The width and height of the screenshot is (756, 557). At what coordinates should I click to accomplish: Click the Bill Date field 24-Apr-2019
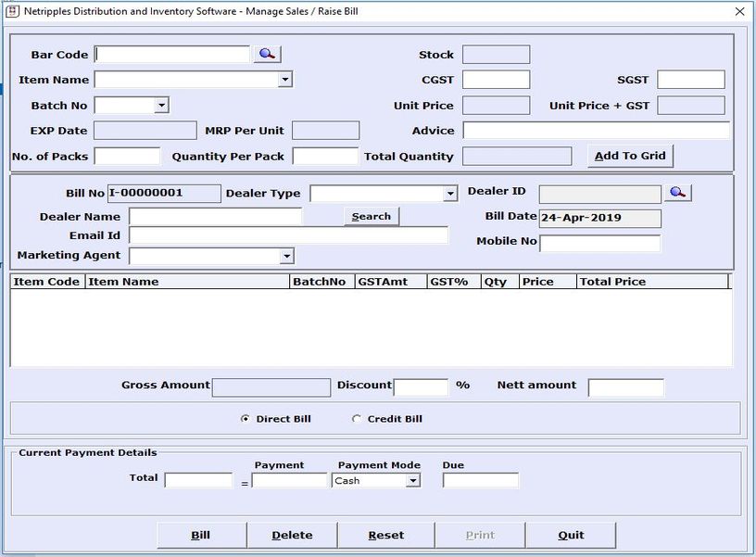tap(600, 219)
